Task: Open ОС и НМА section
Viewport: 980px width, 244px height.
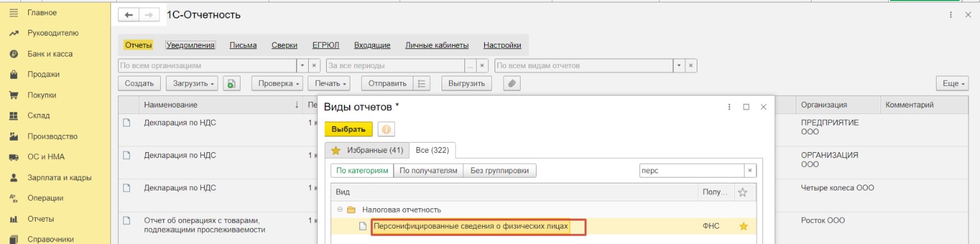Action: pos(46,157)
